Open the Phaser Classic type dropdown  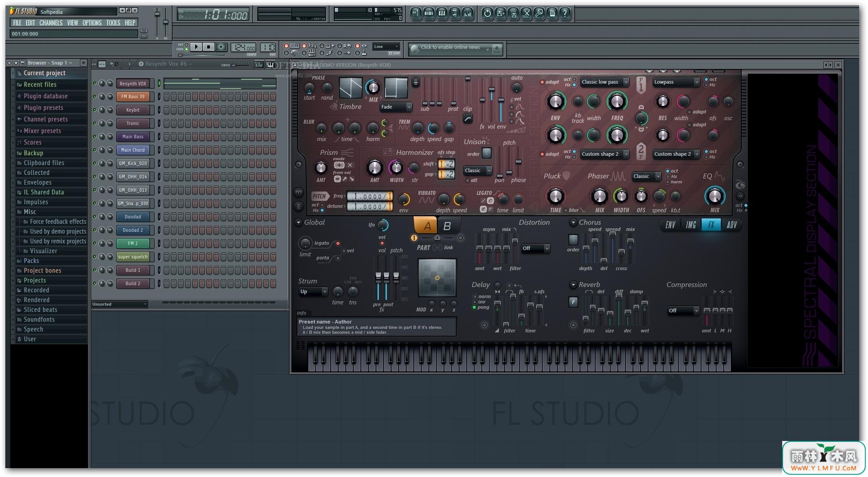(x=647, y=176)
